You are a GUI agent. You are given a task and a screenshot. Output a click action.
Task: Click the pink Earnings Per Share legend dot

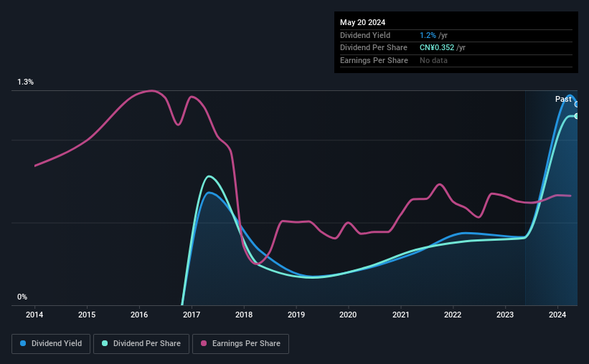point(204,343)
